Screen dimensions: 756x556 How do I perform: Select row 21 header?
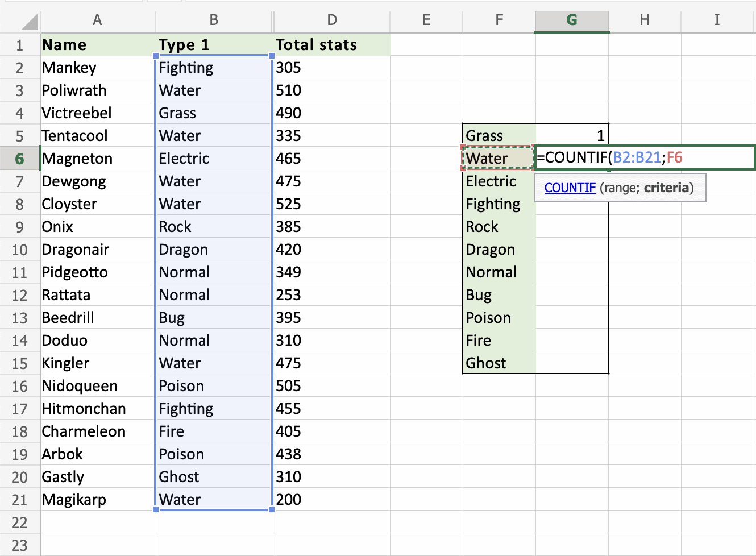20,499
